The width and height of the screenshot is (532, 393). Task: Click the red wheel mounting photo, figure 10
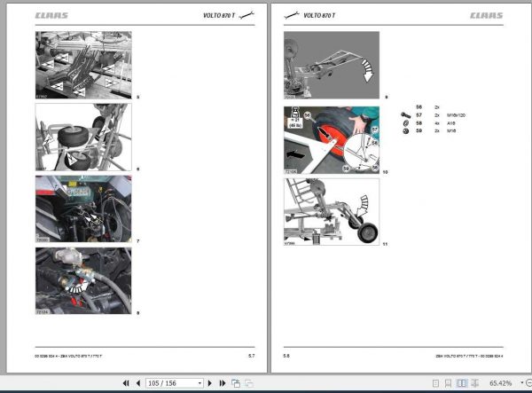pyautogui.click(x=332, y=140)
